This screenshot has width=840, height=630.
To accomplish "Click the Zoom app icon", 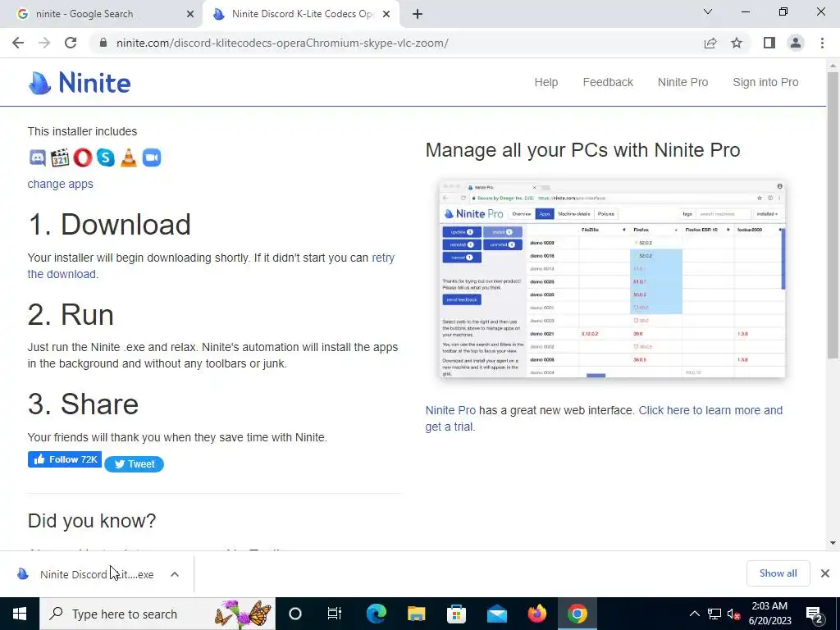I will coord(152,157).
